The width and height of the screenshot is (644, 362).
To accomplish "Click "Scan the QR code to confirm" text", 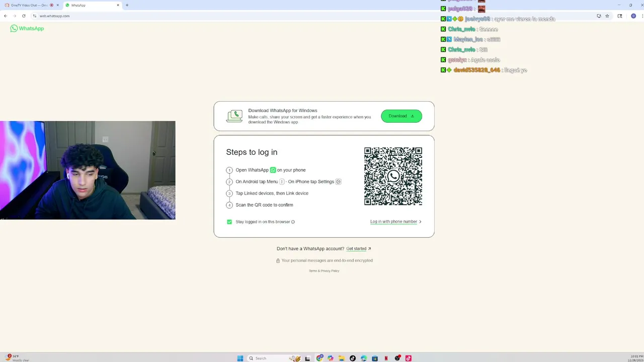I will pos(264,205).
